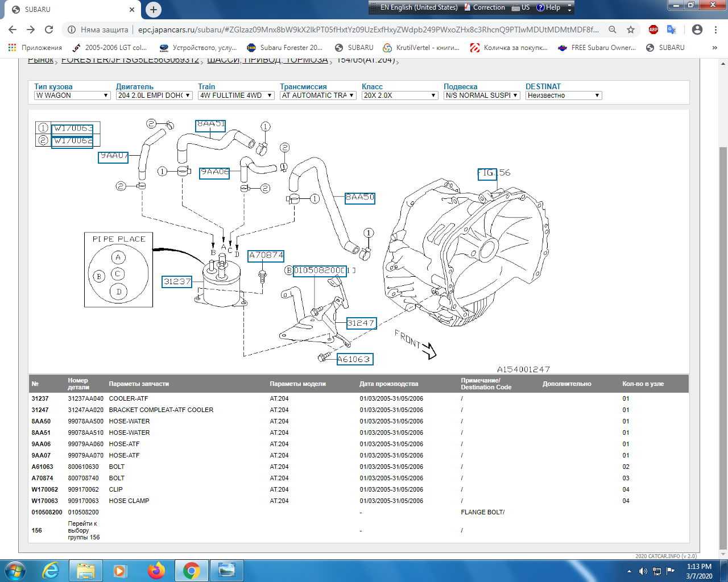728x582 pixels.
Task: Open the Windows Start menu
Action: [15, 570]
